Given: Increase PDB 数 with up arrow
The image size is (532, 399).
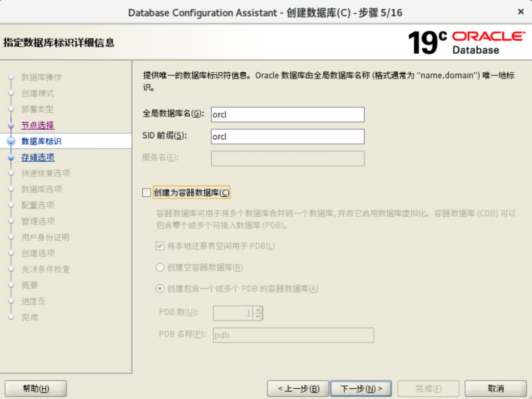Looking at the screenshot, I should coord(258,310).
